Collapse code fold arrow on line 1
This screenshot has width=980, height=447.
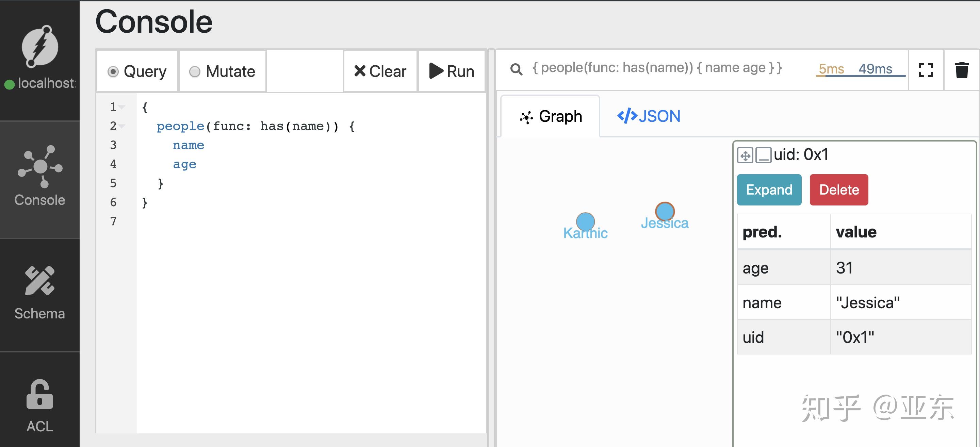click(x=122, y=107)
